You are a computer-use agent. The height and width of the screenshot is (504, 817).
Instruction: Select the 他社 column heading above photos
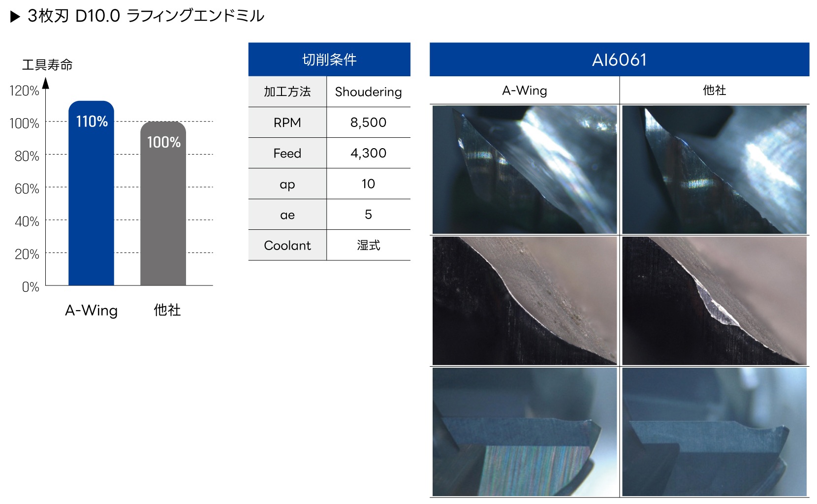(714, 91)
